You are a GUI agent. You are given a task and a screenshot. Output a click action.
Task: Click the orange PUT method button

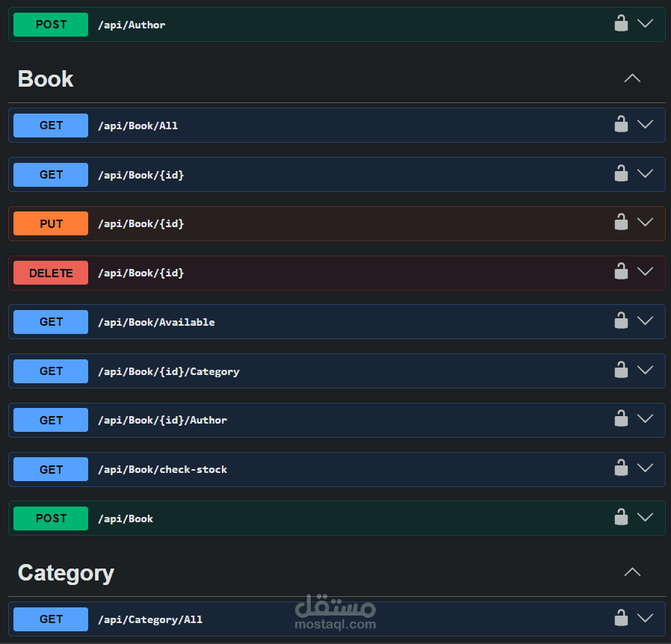51,223
